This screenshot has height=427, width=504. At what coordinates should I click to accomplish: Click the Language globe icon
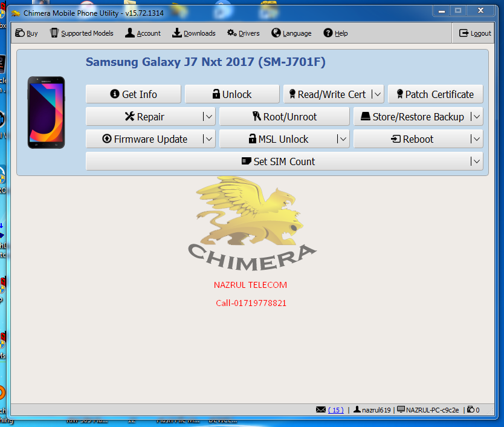[x=276, y=33]
